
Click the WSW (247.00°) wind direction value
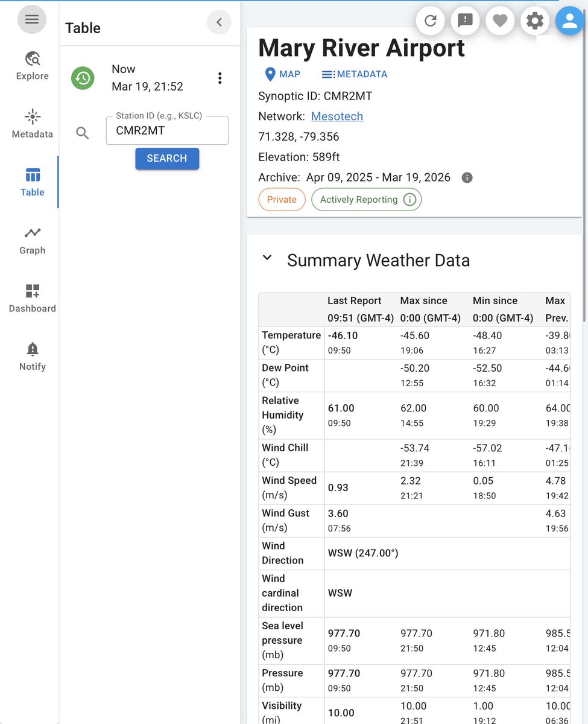[x=363, y=553]
